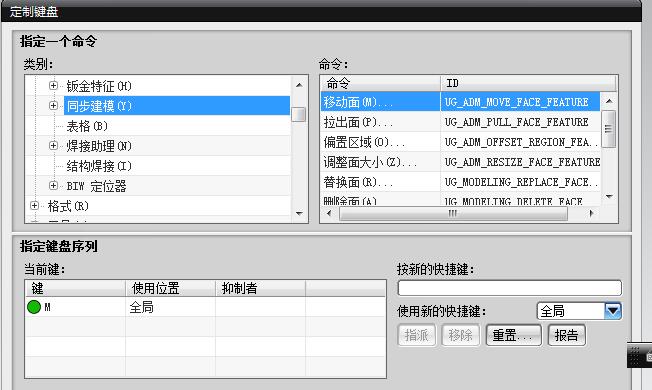Click the command list scroll-up arrow
Image resolution: width=652 pixels, height=390 pixels.
point(609,101)
